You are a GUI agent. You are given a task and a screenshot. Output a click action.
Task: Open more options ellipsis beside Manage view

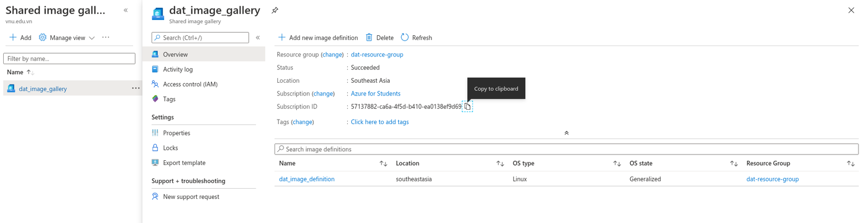(106, 37)
